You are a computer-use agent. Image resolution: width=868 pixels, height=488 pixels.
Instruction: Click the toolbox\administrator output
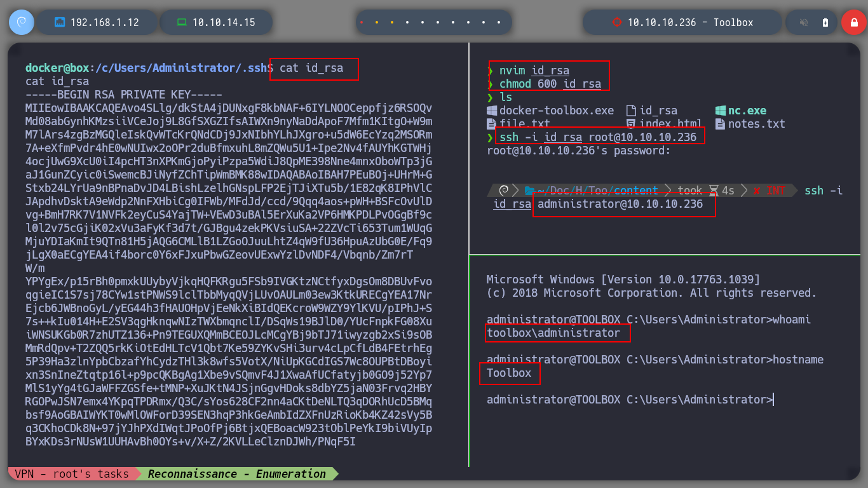[553, 333]
